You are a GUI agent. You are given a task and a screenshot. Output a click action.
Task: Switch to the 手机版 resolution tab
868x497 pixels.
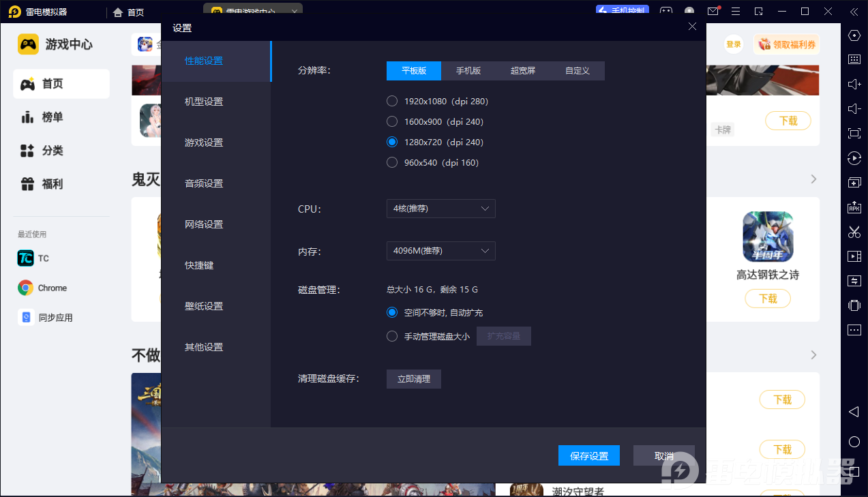pyautogui.click(x=468, y=70)
